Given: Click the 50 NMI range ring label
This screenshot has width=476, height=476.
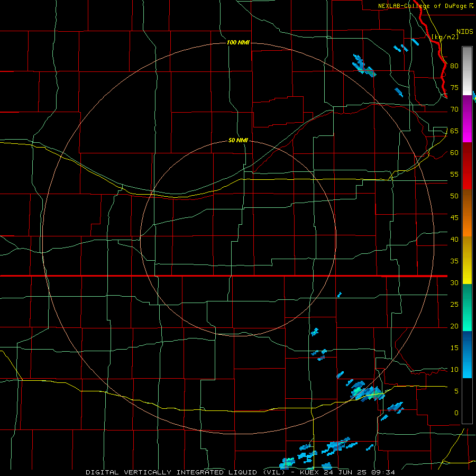Looking at the screenshot, I should point(239,140).
